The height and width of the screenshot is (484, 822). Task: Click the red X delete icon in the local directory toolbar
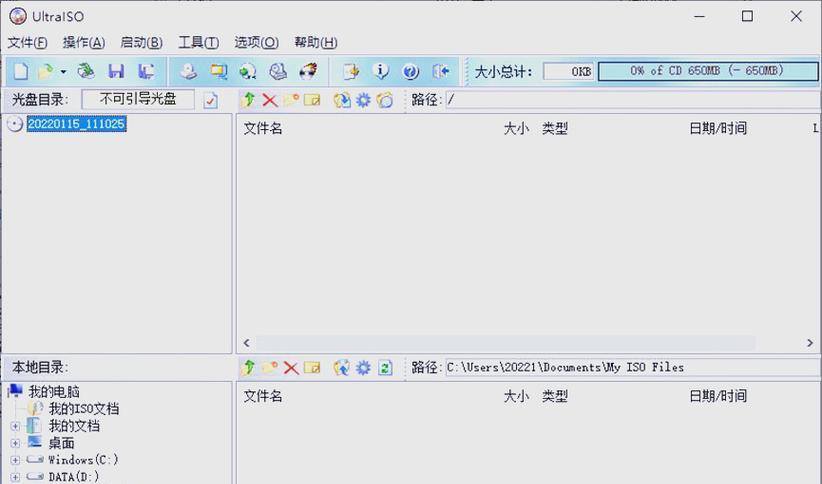tap(291, 368)
